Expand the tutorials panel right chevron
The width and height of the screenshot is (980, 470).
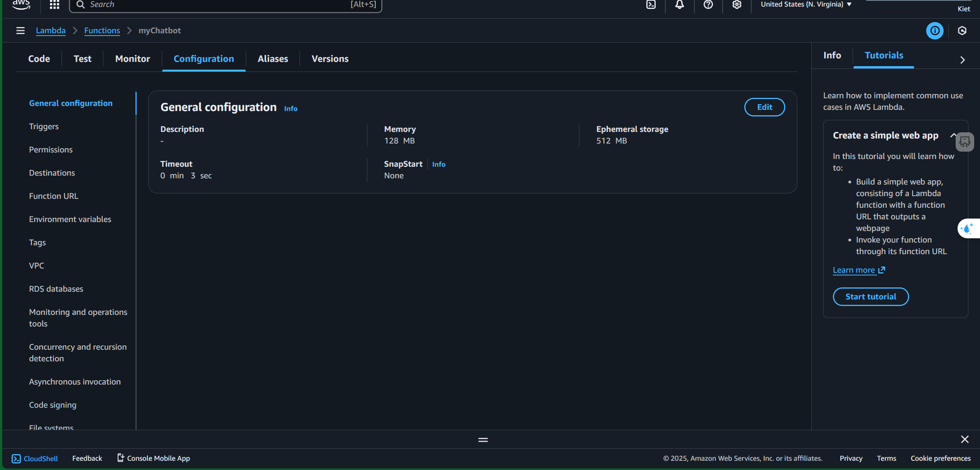pos(963,60)
